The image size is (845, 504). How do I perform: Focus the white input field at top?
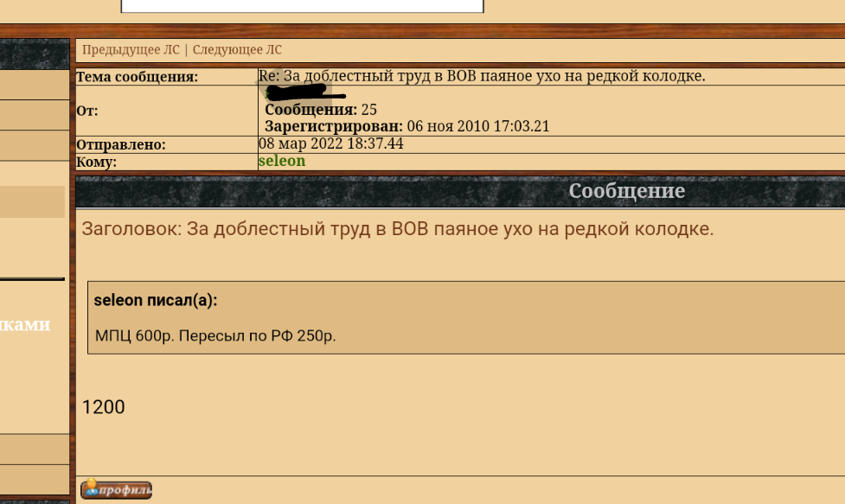[x=303, y=5]
